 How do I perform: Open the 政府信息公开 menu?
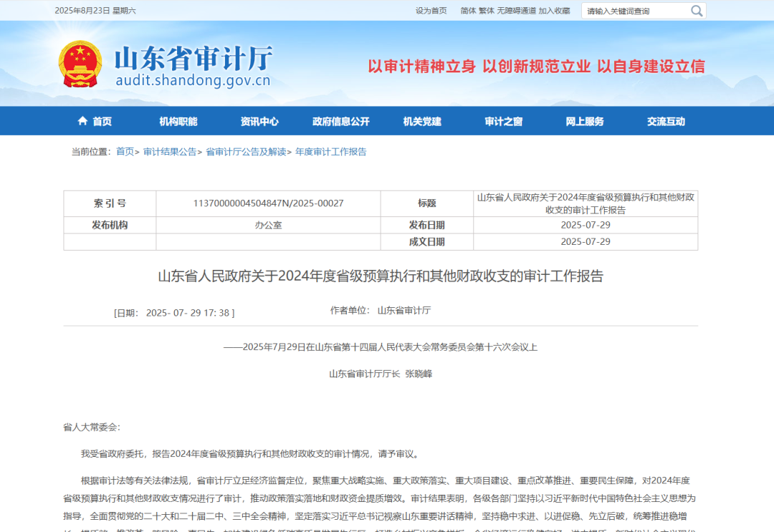coord(341,121)
